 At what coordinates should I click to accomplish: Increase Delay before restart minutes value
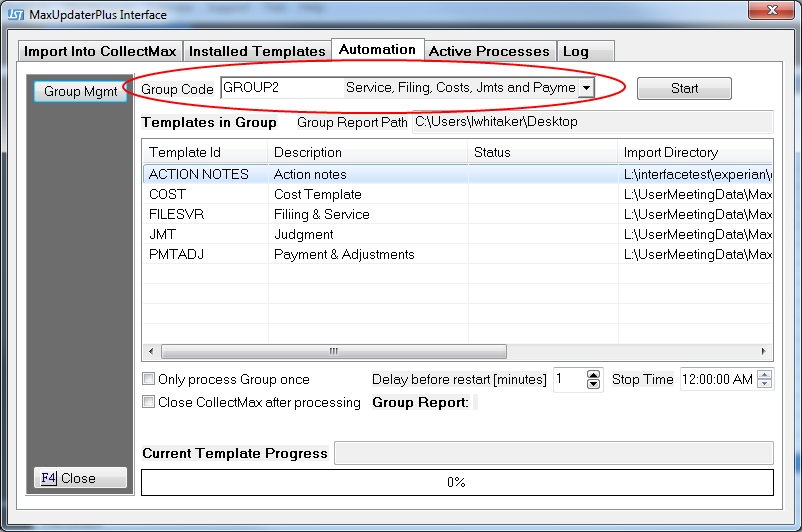coord(593,375)
